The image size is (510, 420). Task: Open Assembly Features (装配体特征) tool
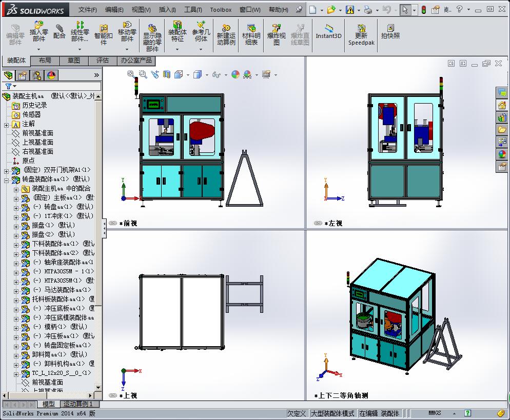pyautogui.click(x=177, y=31)
